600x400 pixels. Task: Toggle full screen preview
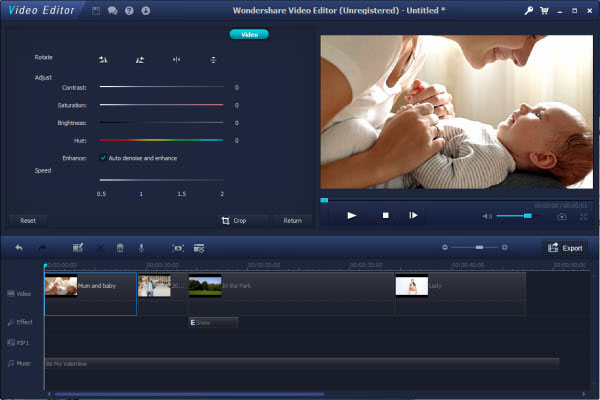point(584,217)
